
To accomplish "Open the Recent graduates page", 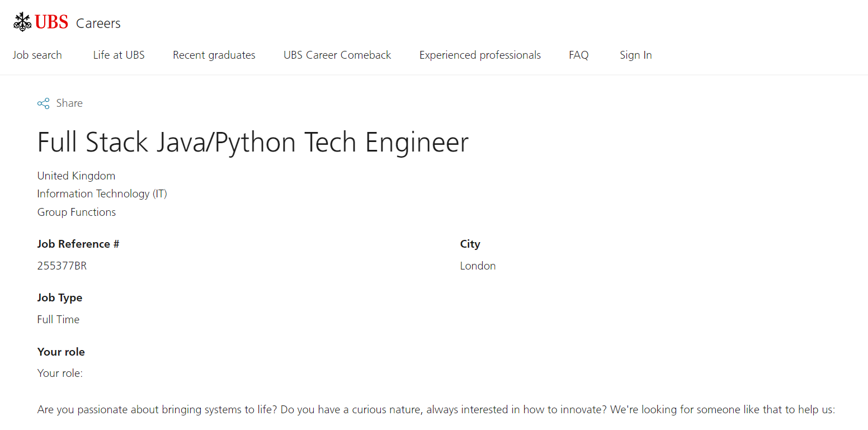I will tap(214, 55).
